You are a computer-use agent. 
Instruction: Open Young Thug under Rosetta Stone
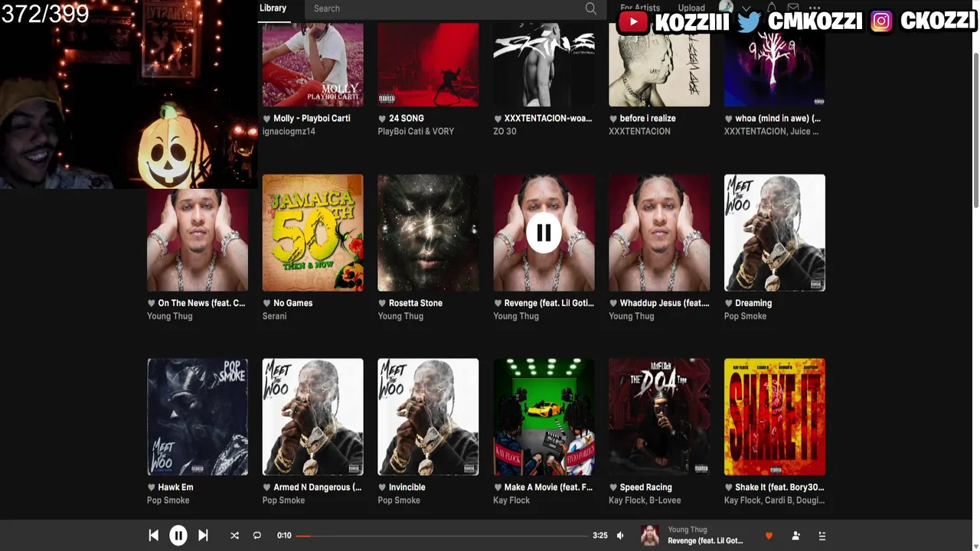[x=400, y=316]
